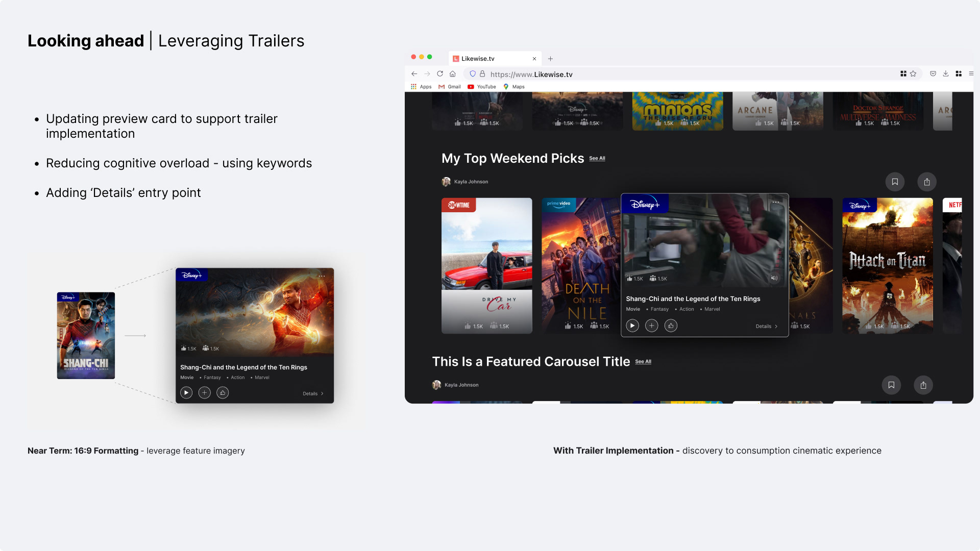Close the Likewise.tv tab
The height and width of the screenshot is (551, 980).
534,59
